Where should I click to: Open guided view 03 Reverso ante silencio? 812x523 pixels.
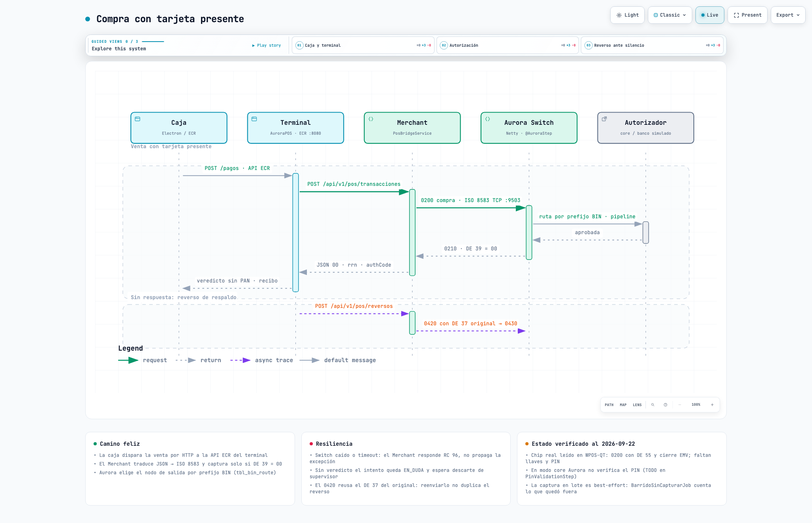pyautogui.click(x=652, y=45)
